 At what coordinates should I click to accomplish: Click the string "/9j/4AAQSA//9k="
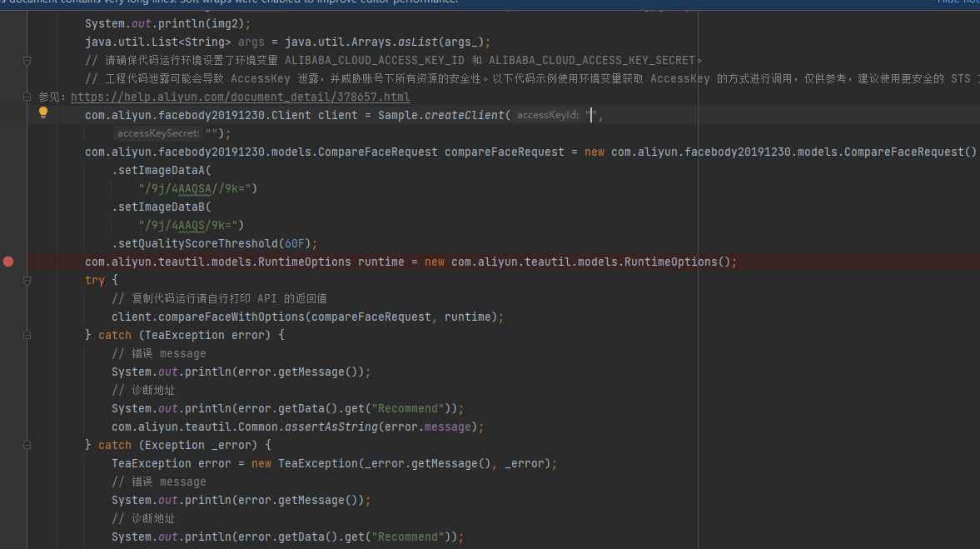pos(194,188)
